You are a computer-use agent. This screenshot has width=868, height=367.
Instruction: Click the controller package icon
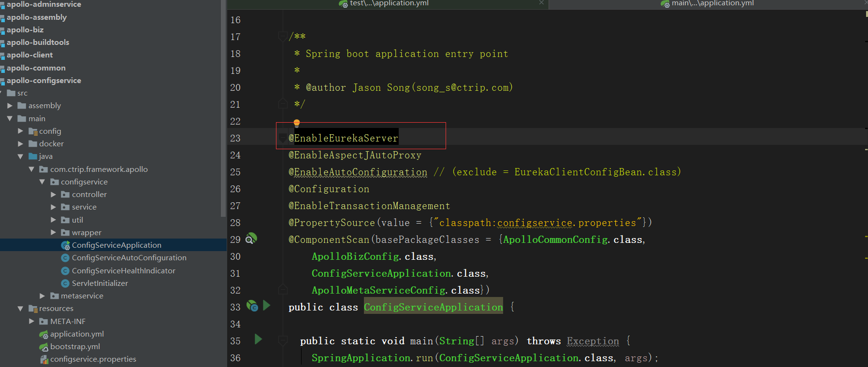65,195
